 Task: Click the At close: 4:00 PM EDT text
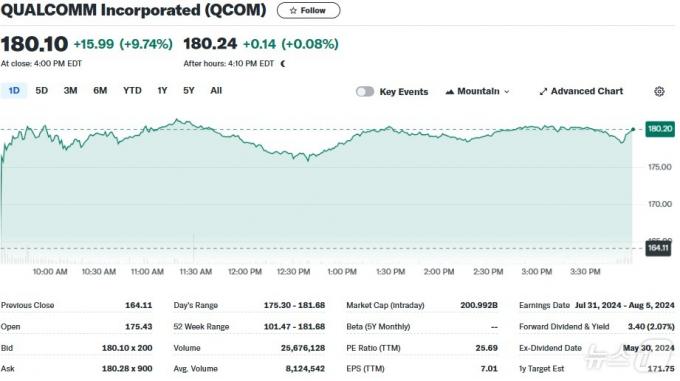click(x=41, y=64)
